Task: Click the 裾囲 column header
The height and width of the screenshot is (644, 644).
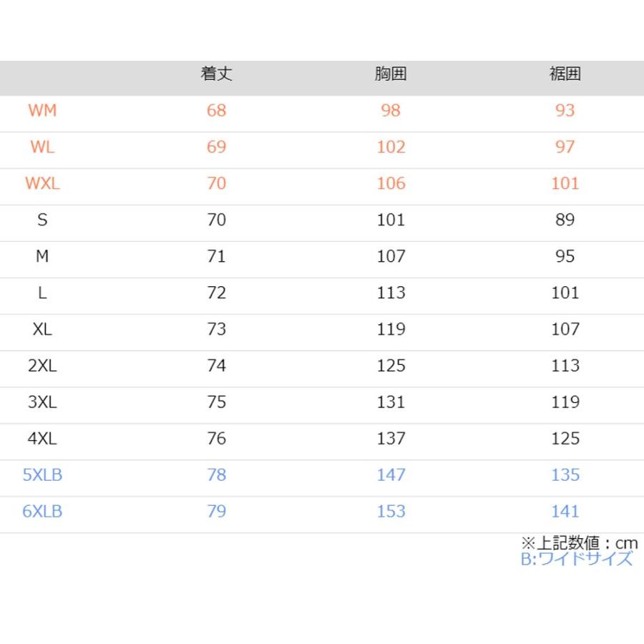Action: 565,74
